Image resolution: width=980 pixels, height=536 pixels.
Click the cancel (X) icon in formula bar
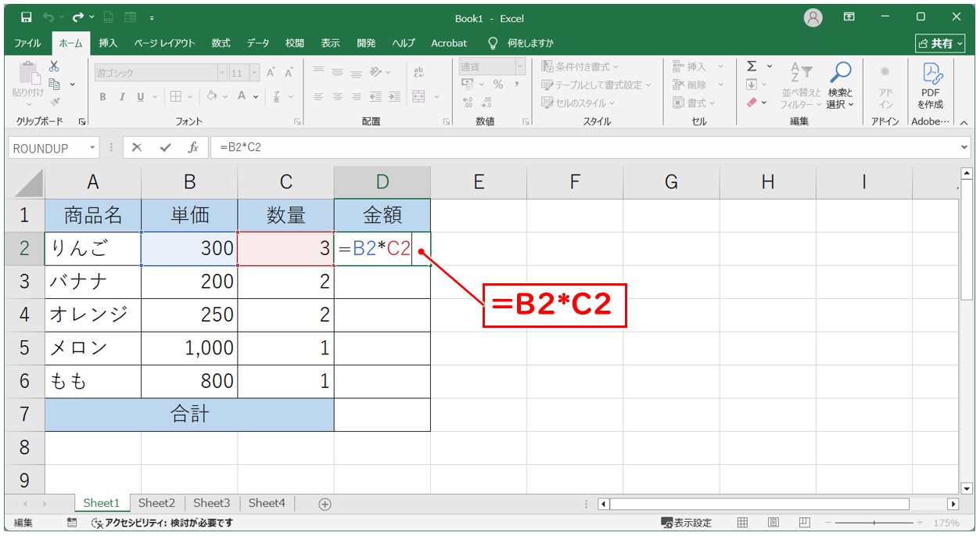click(x=137, y=148)
